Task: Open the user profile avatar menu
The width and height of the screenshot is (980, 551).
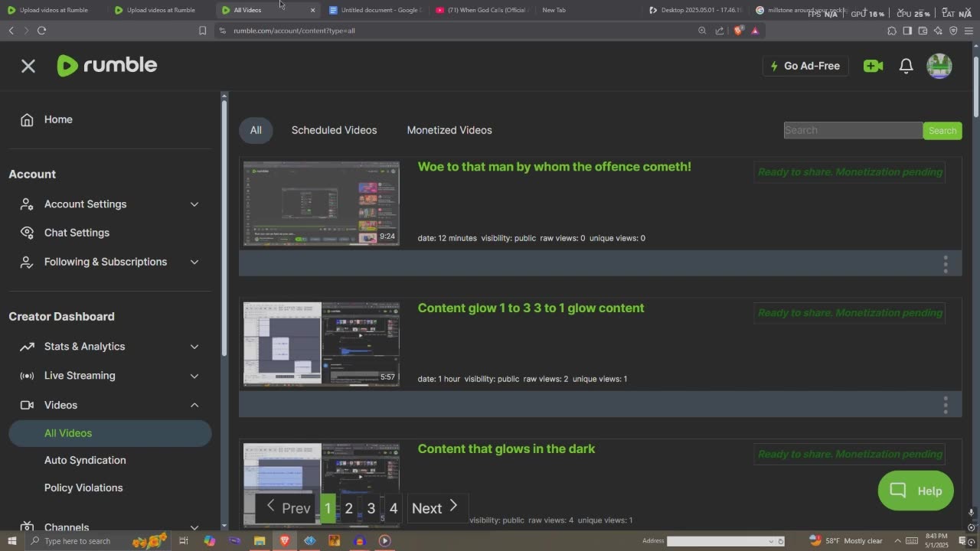Action: (x=939, y=66)
